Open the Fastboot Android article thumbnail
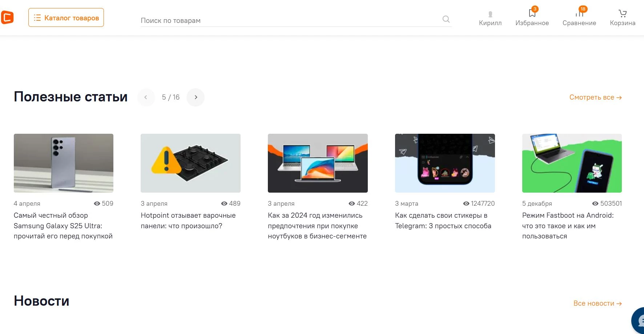 point(572,163)
